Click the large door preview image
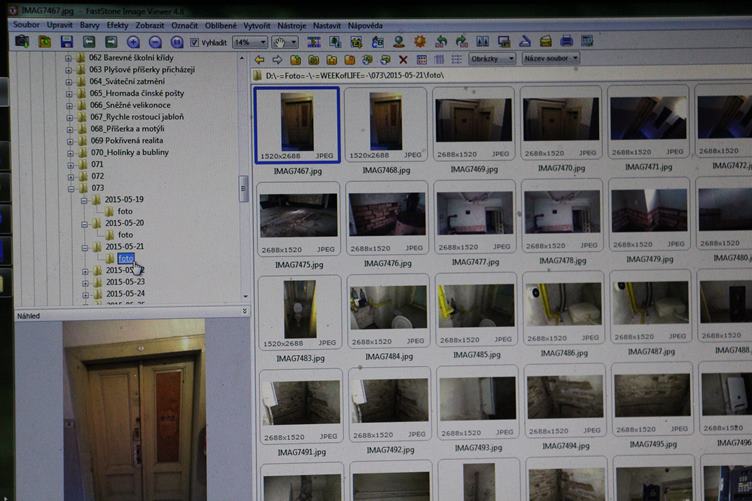752x501 pixels. pos(134,410)
